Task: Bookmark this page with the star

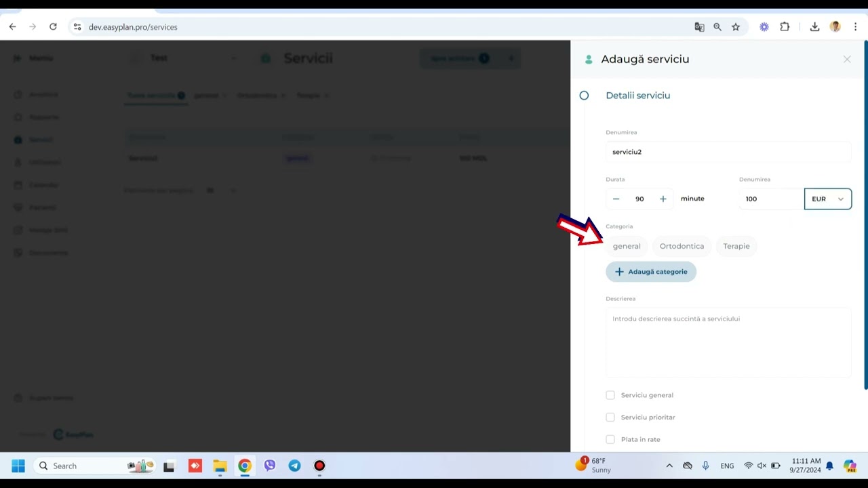Action: (x=736, y=27)
